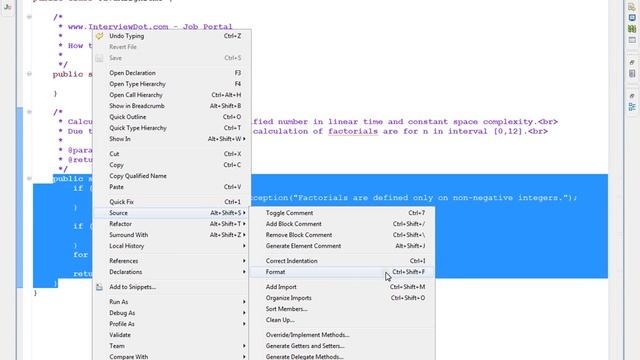Select Remove Block Comment
The height and width of the screenshot is (360, 640).
coord(342,235)
